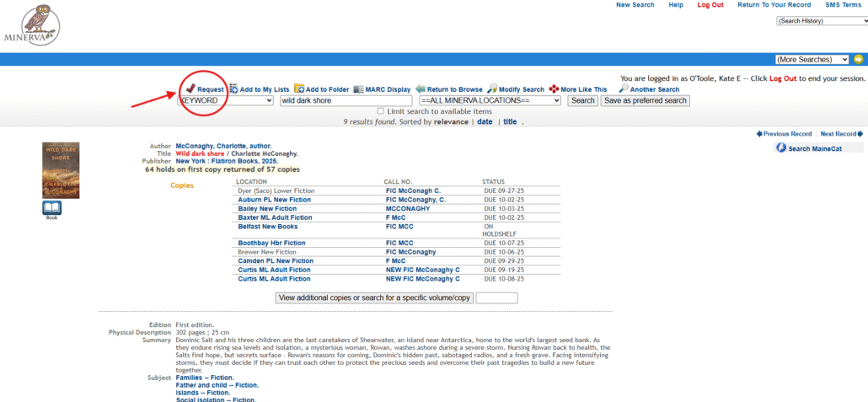868x402 pixels.
Task: Open the MARC Display icon
Action: [x=358, y=88]
